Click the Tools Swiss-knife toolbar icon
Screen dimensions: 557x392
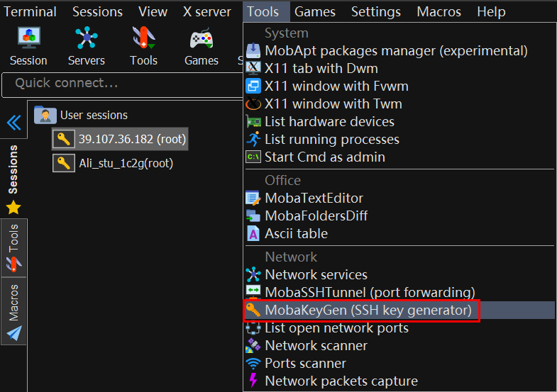(143, 46)
